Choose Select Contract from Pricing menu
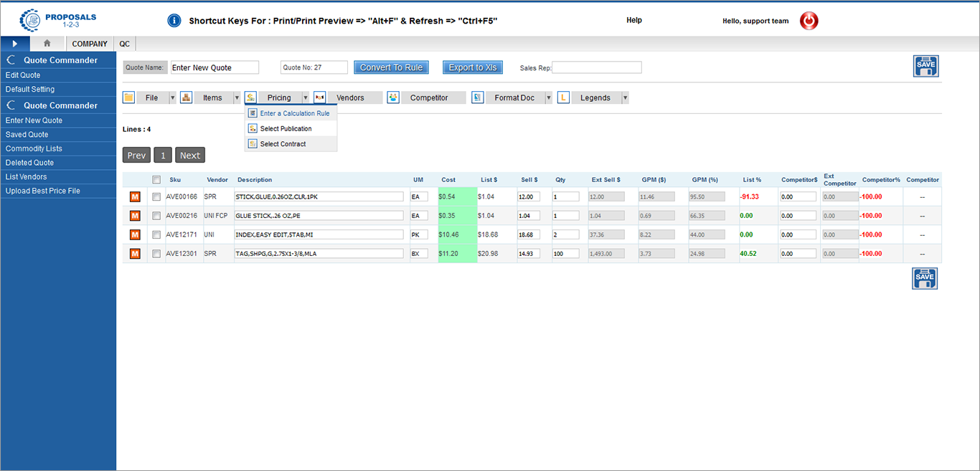The image size is (980, 471). tap(283, 144)
